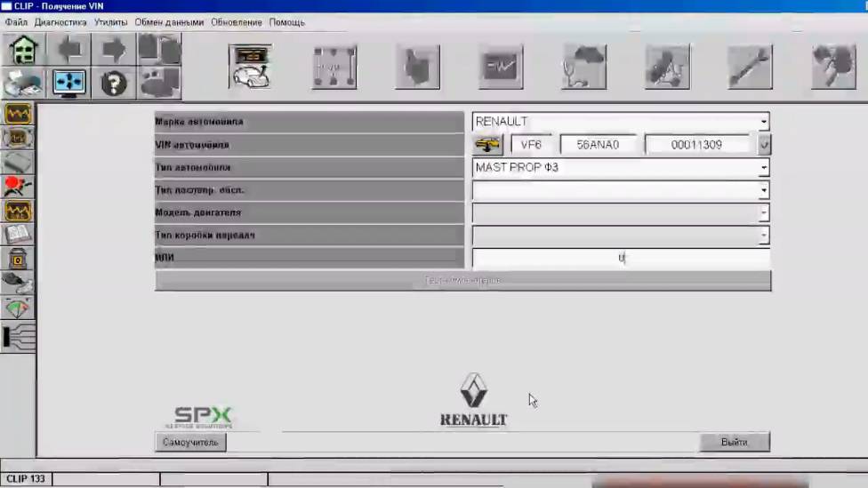The width and height of the screenshot is (868, 488).
Task: Open the Помощь menu
Action: pyautogui.click(x=286, y=23)
